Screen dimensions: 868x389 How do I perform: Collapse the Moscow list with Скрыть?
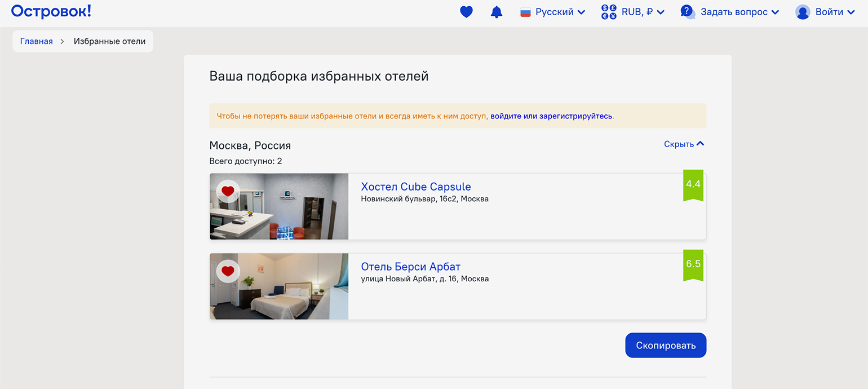coord(684,144)
